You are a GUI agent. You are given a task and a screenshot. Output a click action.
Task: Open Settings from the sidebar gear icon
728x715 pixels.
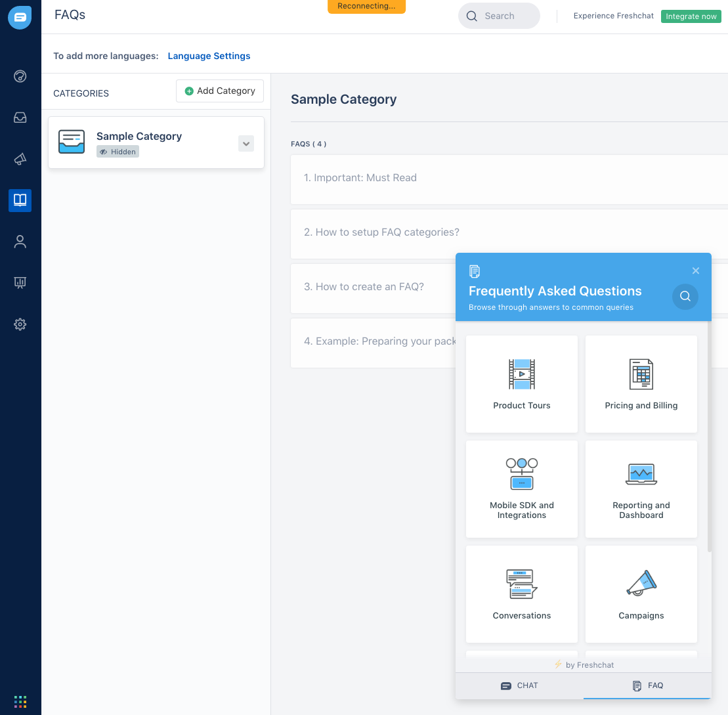(x=20, y=324)
